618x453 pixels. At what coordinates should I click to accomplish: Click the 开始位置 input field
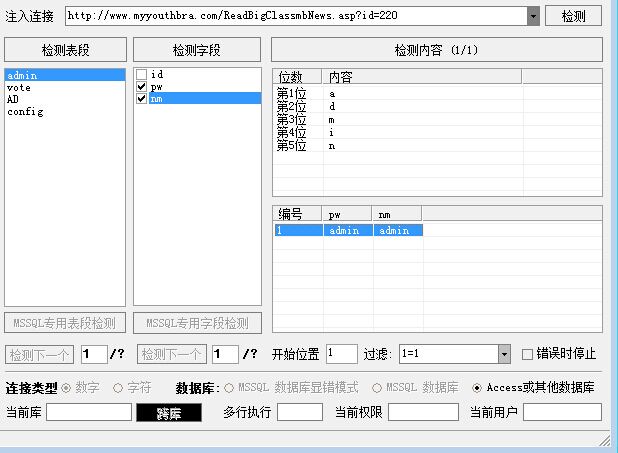[342, 354]
